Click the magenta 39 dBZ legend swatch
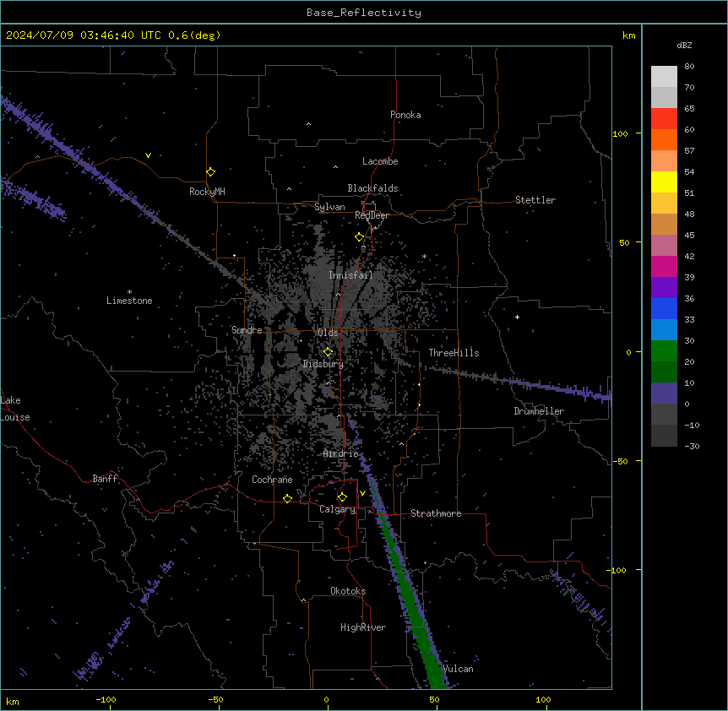The image size is (728, 711). pos(664,266)
